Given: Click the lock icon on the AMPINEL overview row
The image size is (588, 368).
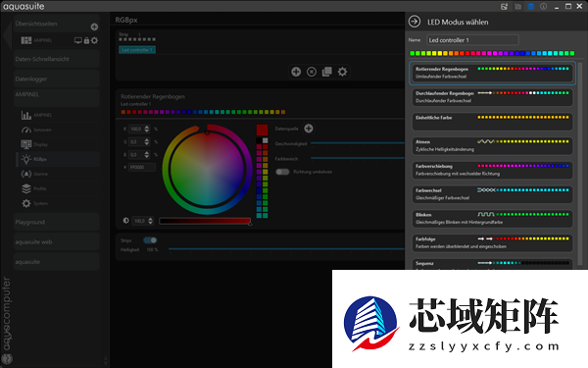Looking at the screenshot, I should [x=86, y=40].
